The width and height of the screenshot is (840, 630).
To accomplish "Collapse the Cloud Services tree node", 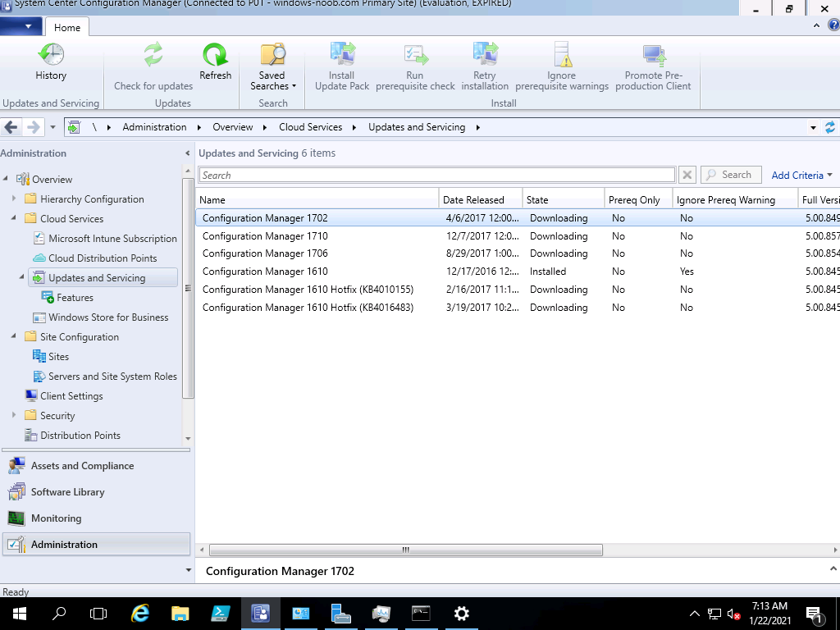I will tap(14, 218).
